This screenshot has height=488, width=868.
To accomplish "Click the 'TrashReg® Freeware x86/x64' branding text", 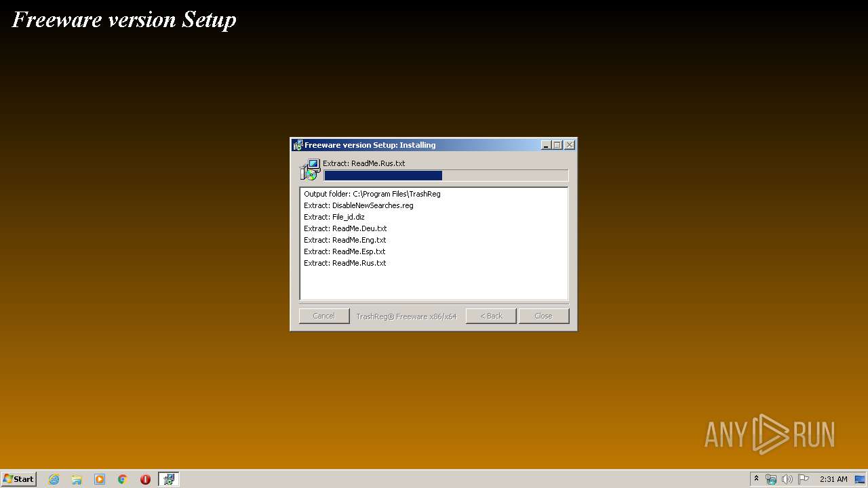I will (407, 317).
